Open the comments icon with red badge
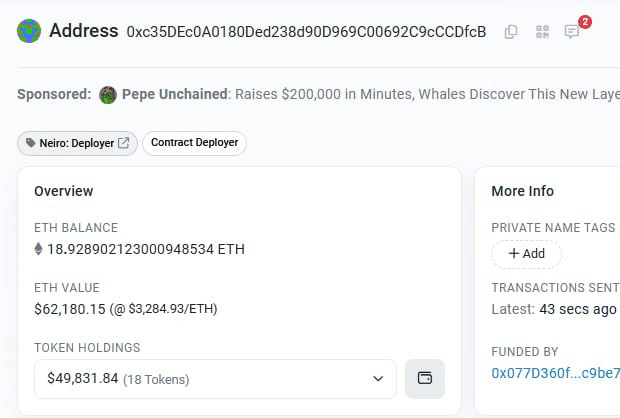 [572, 31]
